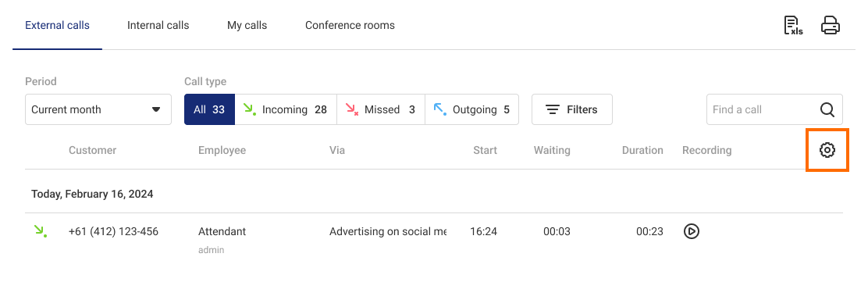Click the search magnifier icon
This screenshot has height=300, width=868.
tap(827, 110)
